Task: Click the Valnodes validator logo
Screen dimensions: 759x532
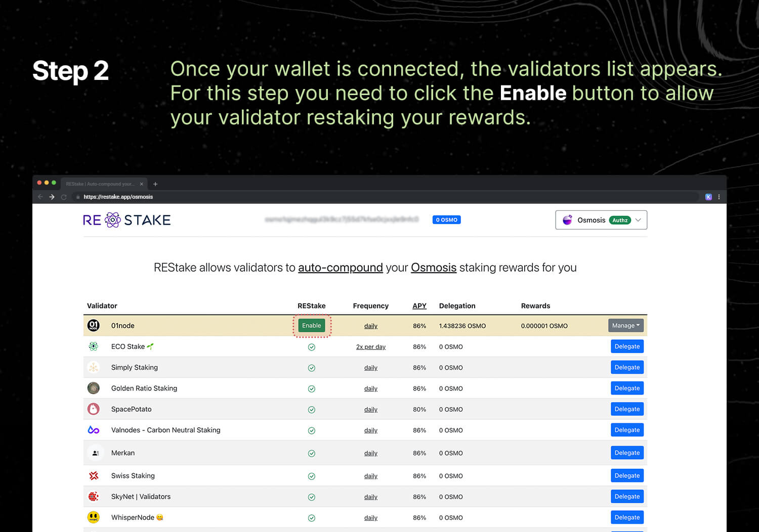Action: (94, 430)
